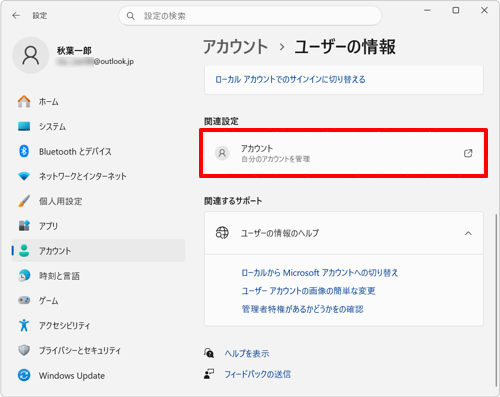Click the 時刻と言語 globe clock icon
500x397 pixels.
[24, 276]
